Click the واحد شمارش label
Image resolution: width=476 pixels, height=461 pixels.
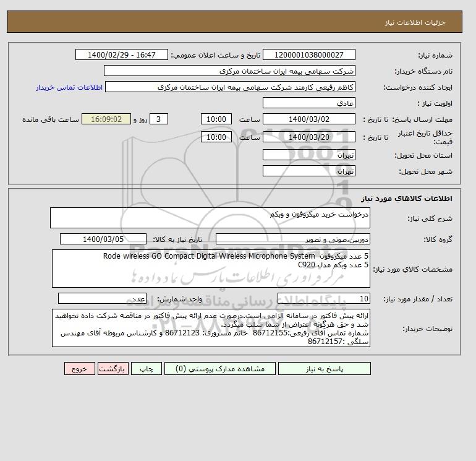point(179,299)
